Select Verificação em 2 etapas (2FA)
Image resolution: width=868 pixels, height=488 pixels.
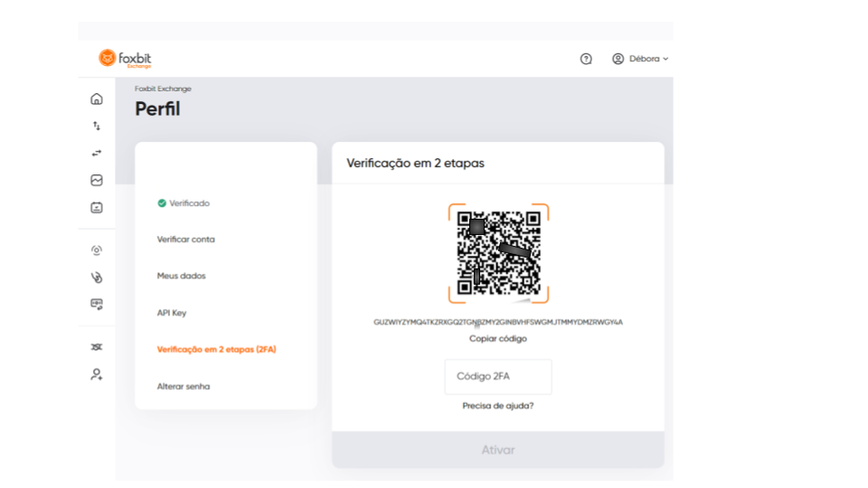click(216, 349)
